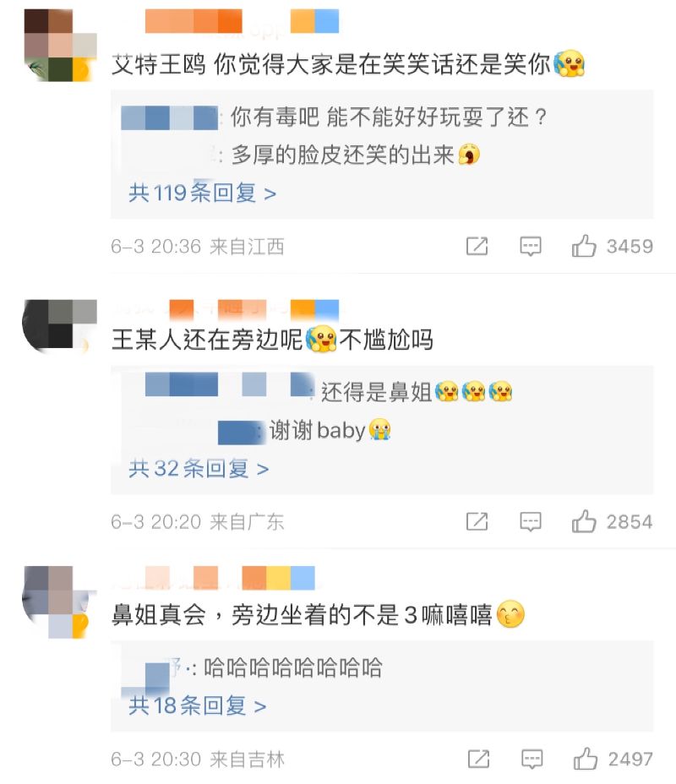This screenshot has width=676, height=784.
Task: Expand the 共18条回复 thread
Action: tap(197, 705)
